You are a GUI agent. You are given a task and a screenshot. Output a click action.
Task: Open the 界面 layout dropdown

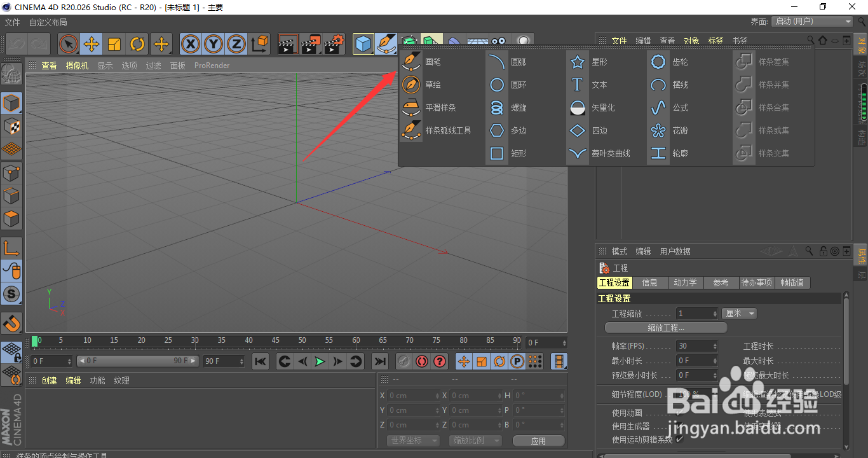812,22
